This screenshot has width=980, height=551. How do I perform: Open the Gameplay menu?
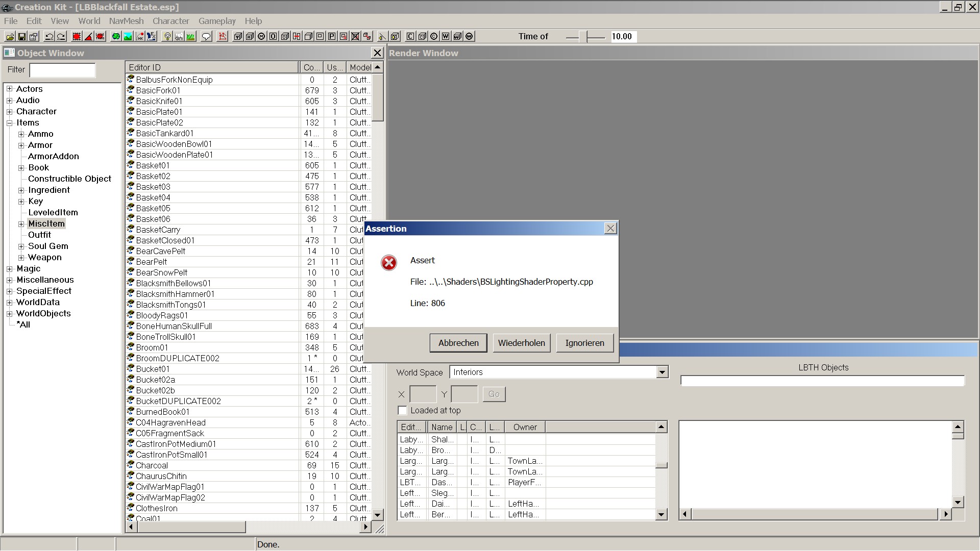(217, 21)
